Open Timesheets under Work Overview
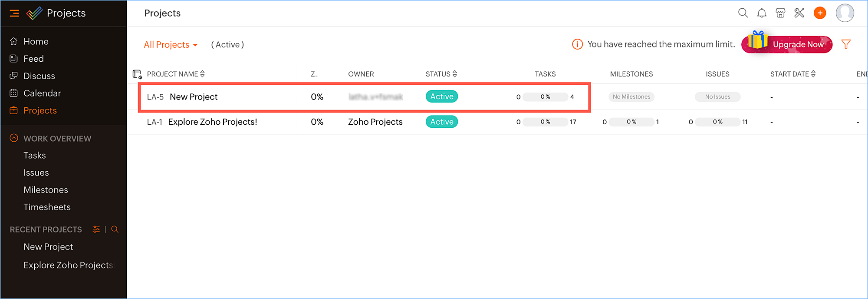 pos(47,207)
